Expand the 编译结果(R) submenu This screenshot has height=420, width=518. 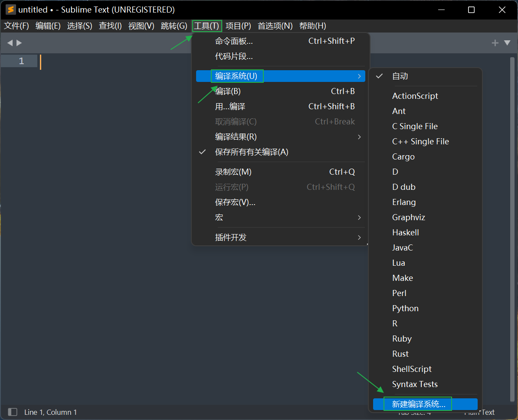pos(280,137)
